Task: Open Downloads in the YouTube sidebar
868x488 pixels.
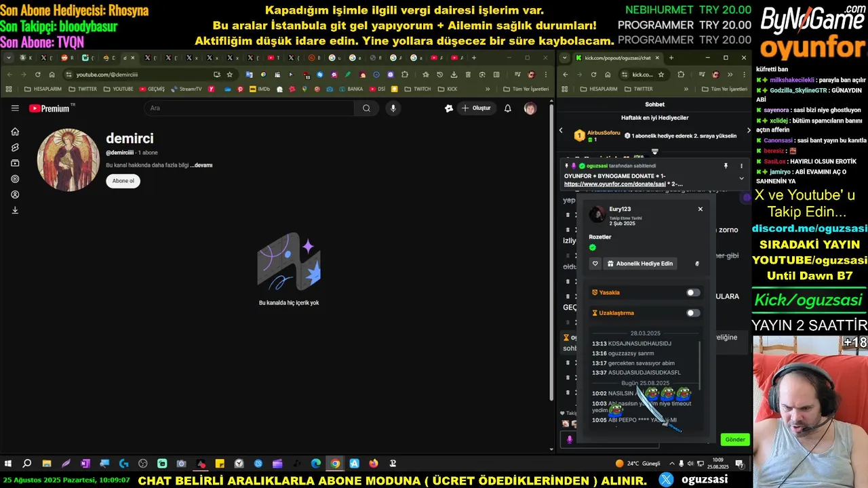Action: click(15, 210)
